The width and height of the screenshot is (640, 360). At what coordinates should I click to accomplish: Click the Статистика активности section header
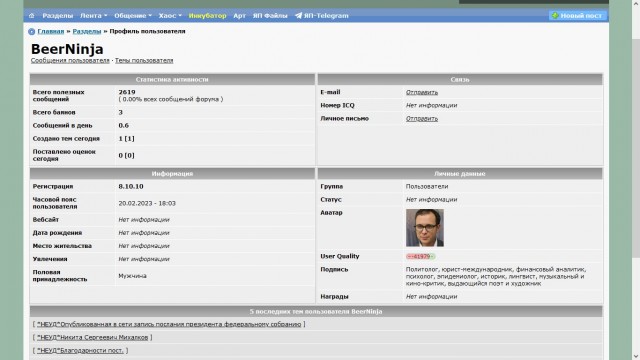point(172,79)
